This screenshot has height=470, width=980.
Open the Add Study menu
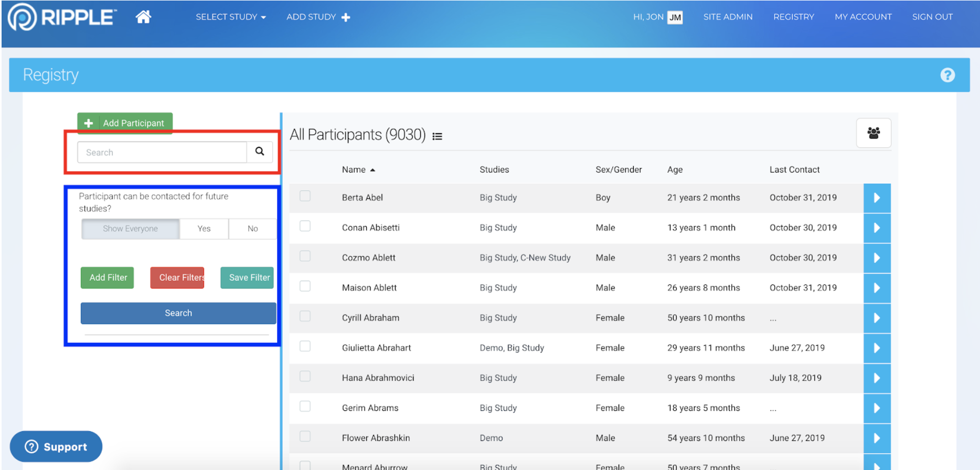point(318,17)
